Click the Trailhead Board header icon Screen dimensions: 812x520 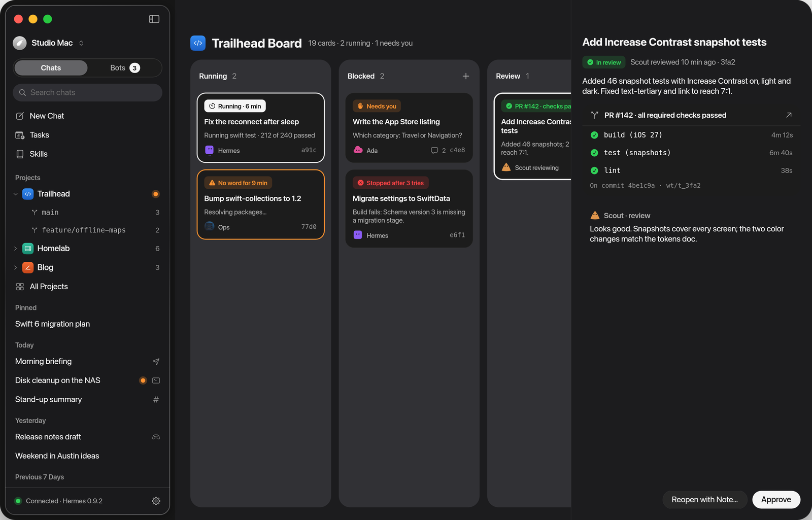[198, 43]
